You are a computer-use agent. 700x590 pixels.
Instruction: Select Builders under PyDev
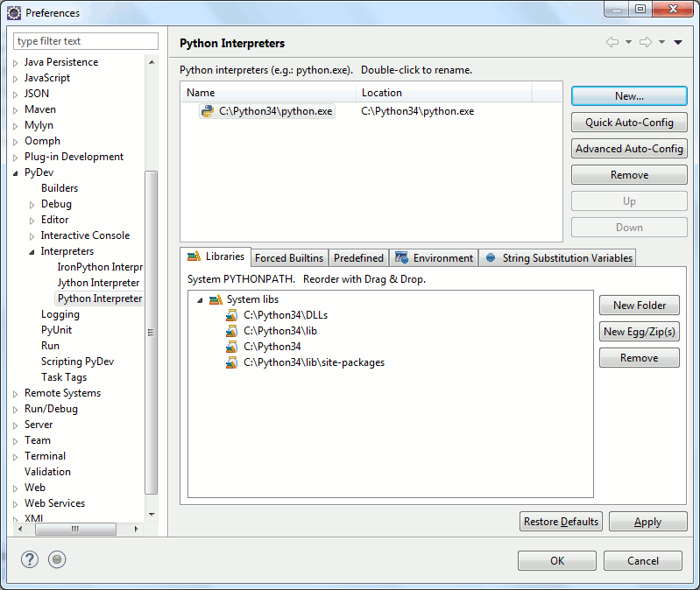[x=60, y=188]
